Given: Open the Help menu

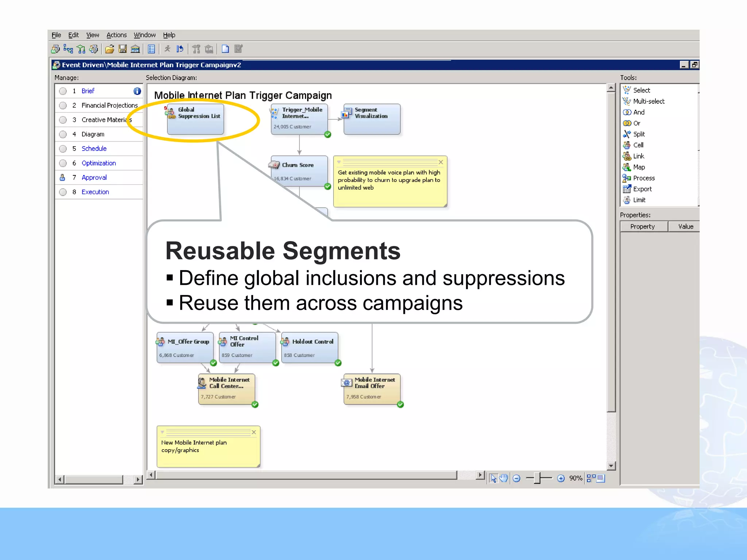Looking at the screenshot, I should pos(169,35).
